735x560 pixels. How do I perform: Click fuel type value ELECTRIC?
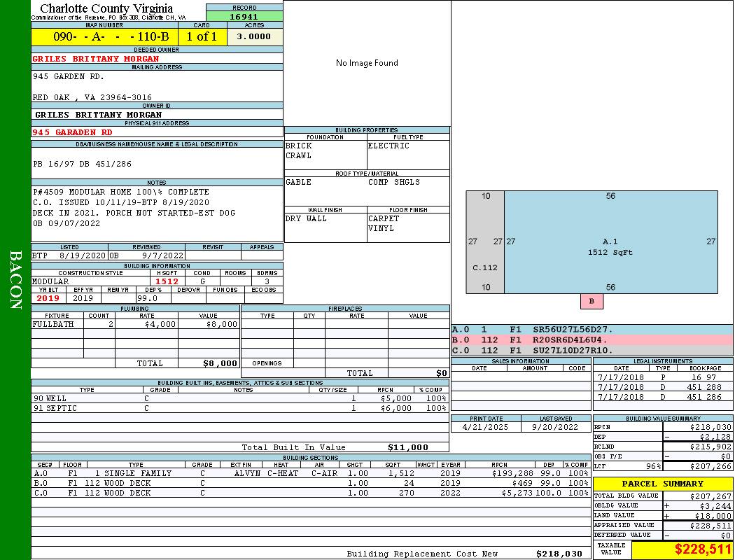388,146
